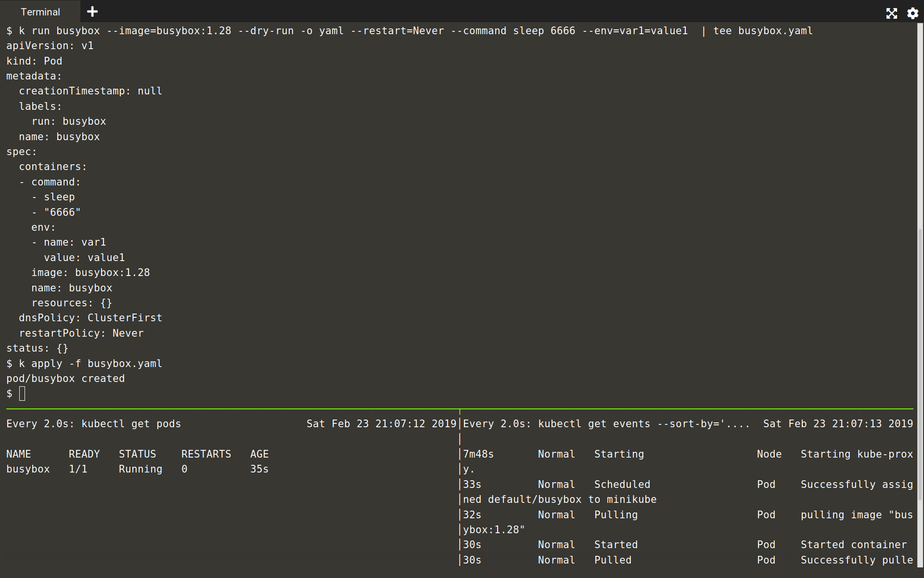Click 'Every 2.0s: kubectl get pods' header

click(x=94, y=424)
